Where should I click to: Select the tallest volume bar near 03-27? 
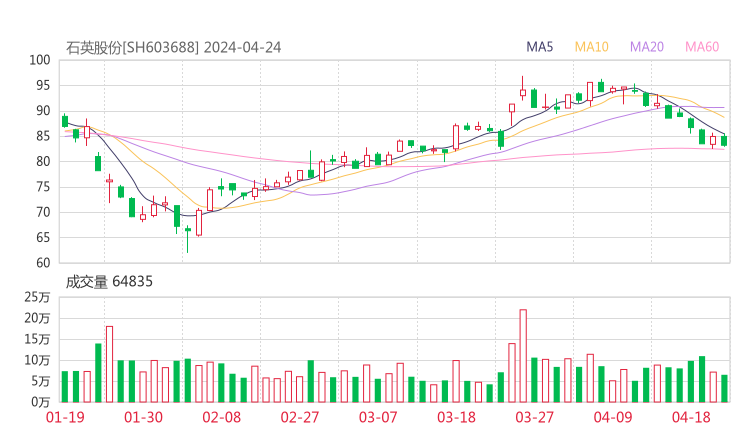click(x=523, y=356)
